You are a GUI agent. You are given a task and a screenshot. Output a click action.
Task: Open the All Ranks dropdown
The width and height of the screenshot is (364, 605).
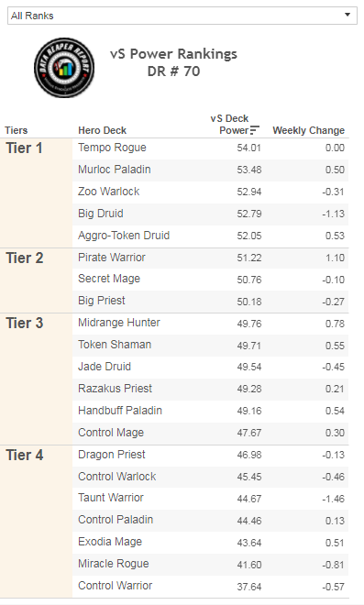(182, 16)
